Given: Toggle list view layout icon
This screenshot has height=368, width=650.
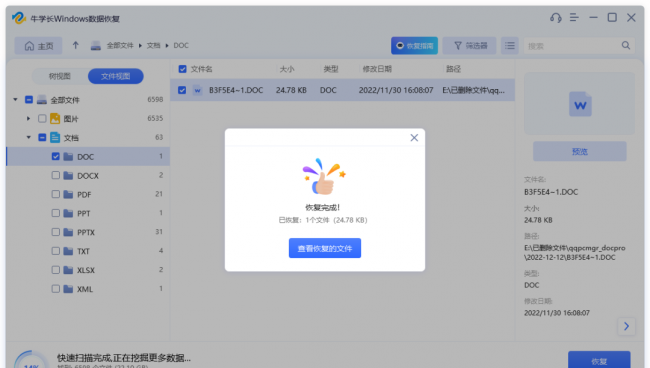Looking at the screenshot, I should [x=510, y=46].
